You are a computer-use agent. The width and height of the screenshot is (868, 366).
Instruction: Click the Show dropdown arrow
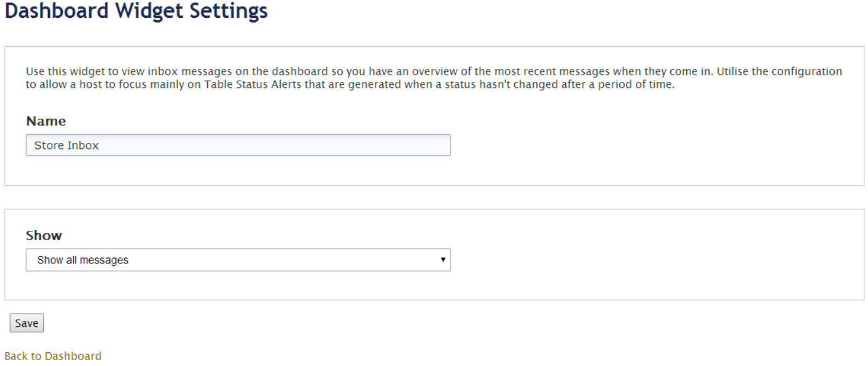pos(442,260)
